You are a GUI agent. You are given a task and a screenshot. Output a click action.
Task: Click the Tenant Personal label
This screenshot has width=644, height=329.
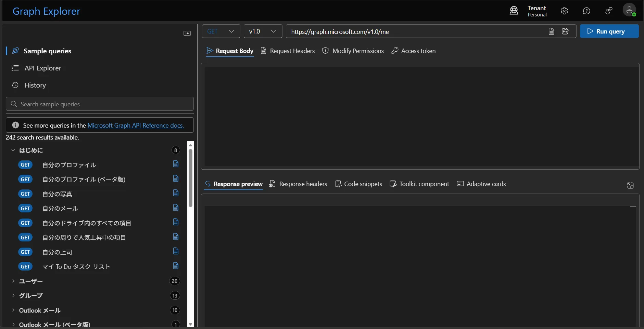(537, 11)
